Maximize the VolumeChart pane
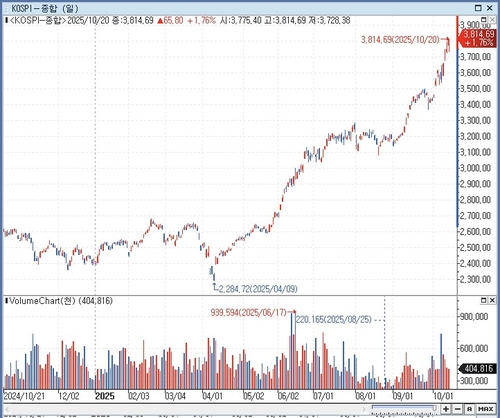 pyautogui.click(x=484, y=301)
